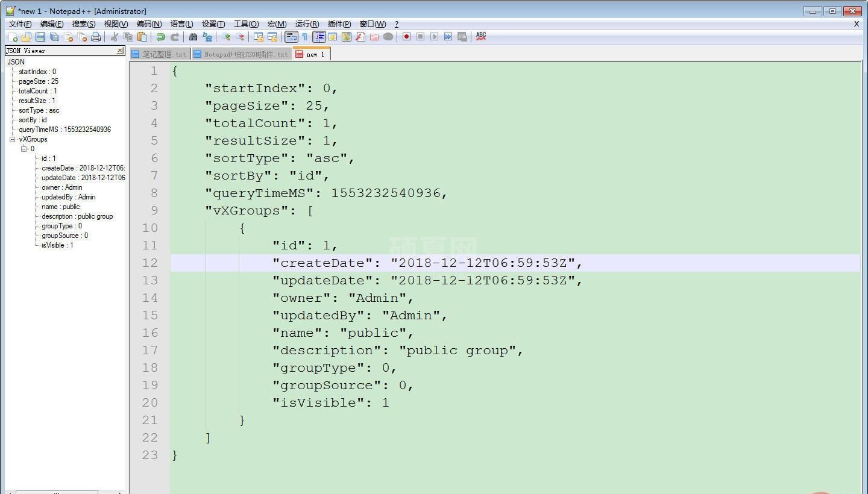Select tree item sortType : asc
This screenshot has height=494, width=868.
click(39, 110)
